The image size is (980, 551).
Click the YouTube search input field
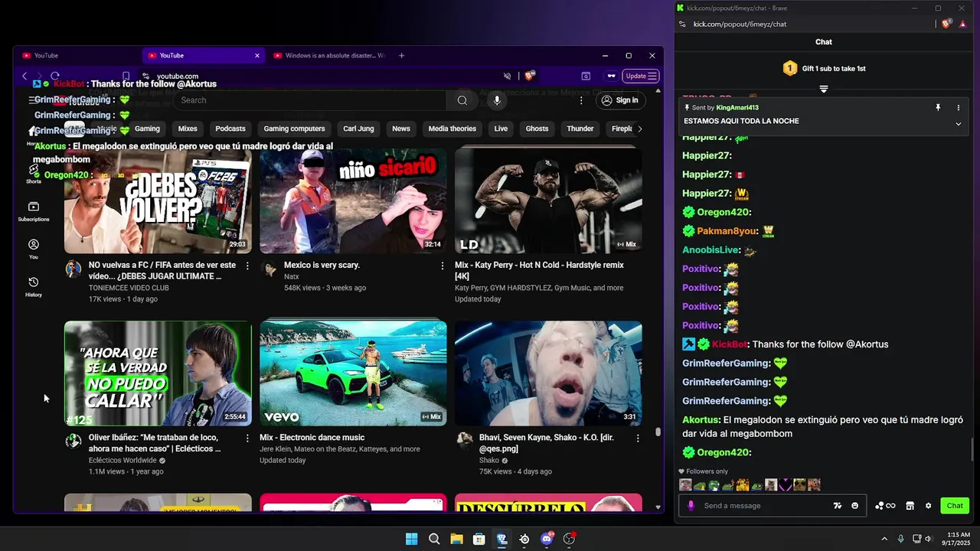point(309,100)
